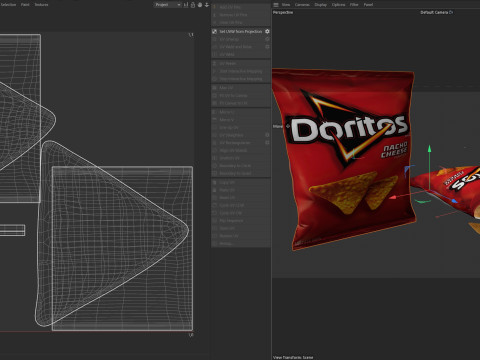Choose UV Weld command
Image resolution: width=480 pixels, height=360 pixels.
click(x=241, y=54)
